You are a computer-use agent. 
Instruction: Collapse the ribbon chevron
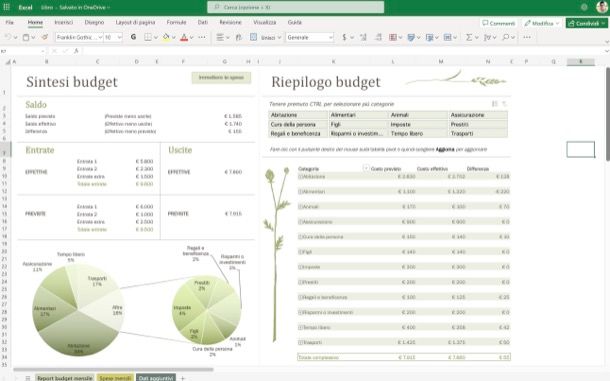[x=606, y=42]
